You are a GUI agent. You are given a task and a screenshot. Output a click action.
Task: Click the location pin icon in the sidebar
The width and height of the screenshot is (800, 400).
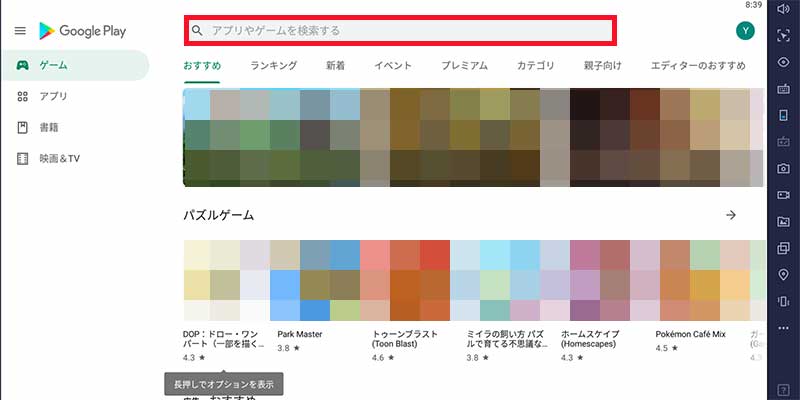[x=783, y=275]
